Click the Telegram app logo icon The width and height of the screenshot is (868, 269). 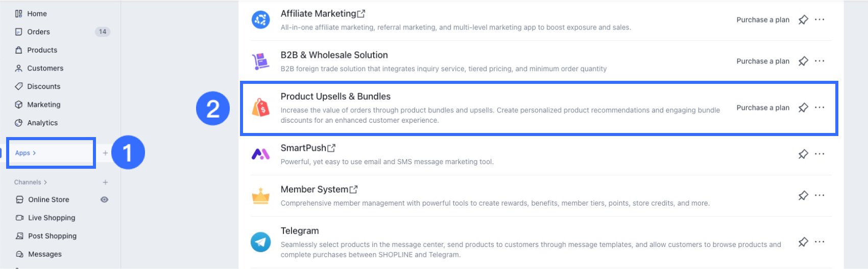[x=261, y=242]
